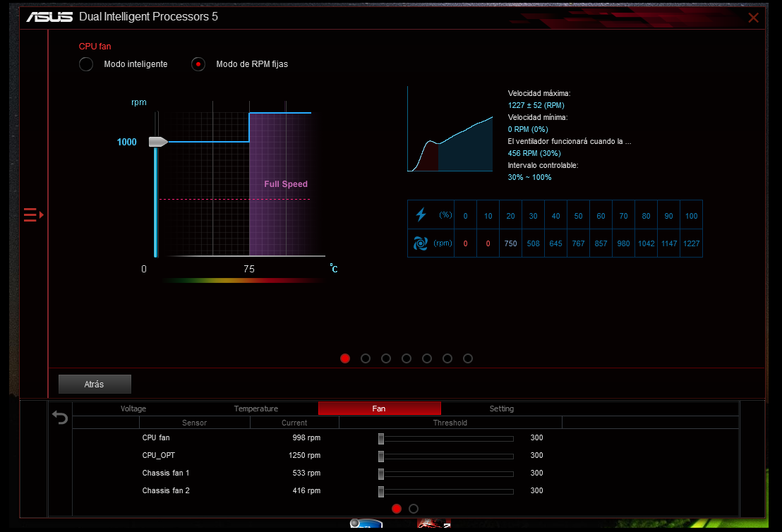The image size is (782, 532).
Task: Go to fourth fan page dot
Action: pos(407,358)
